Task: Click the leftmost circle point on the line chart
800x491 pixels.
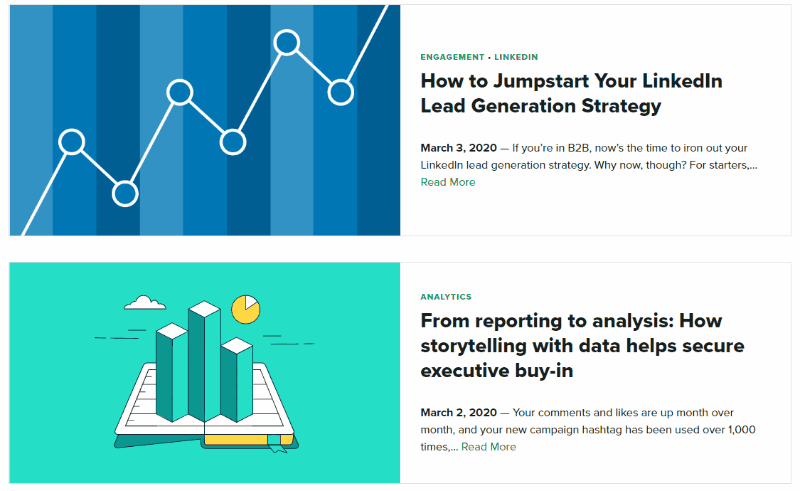Action: pos(71,142)
